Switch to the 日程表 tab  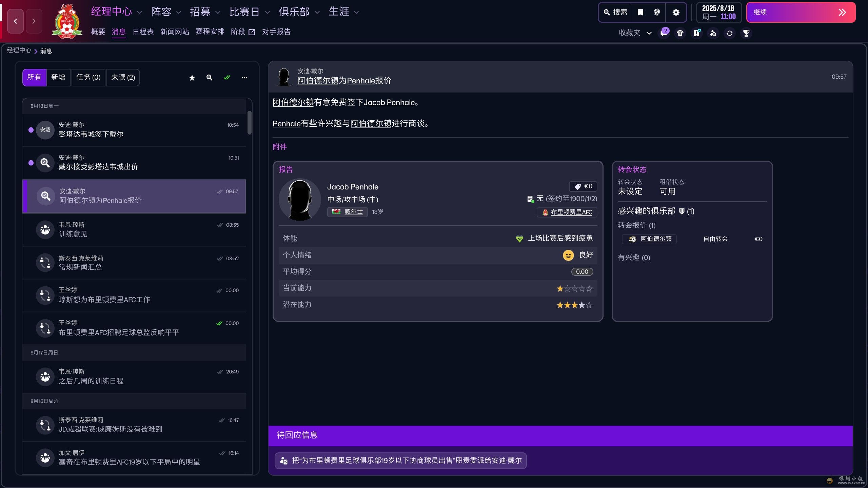pyautogui.click(x=143, y=32)
